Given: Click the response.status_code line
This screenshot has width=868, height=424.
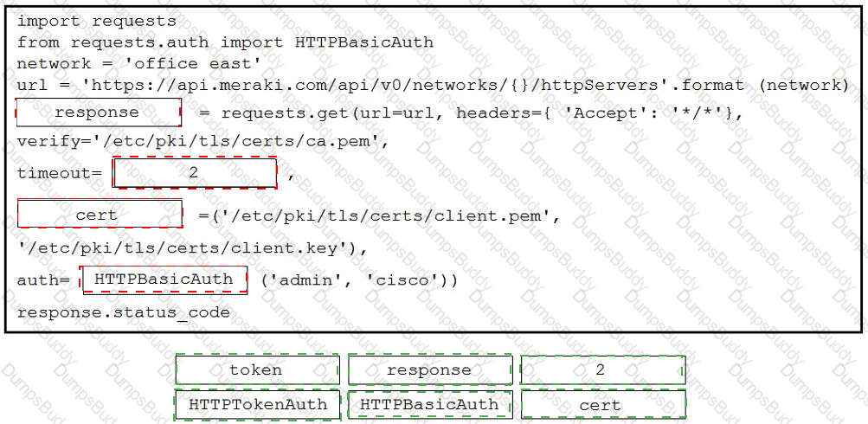Looking at the screenshot, I should [124, 312].
